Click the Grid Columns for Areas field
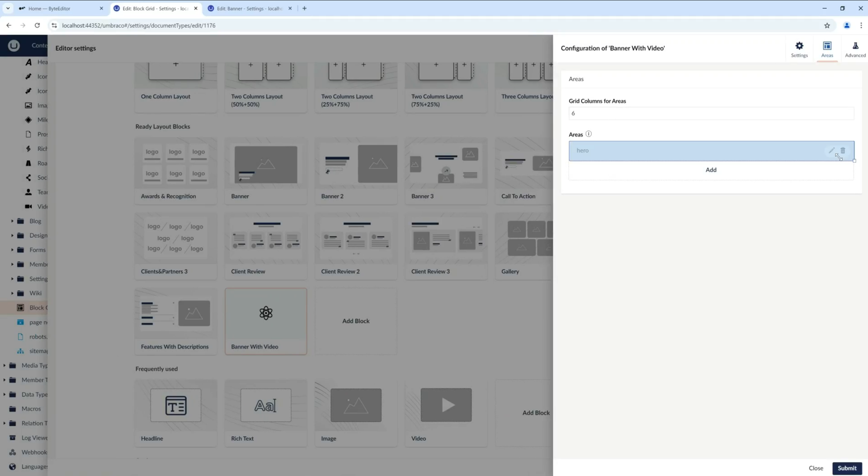The height and width of the screenshot is (476, 868). point(711,113)
